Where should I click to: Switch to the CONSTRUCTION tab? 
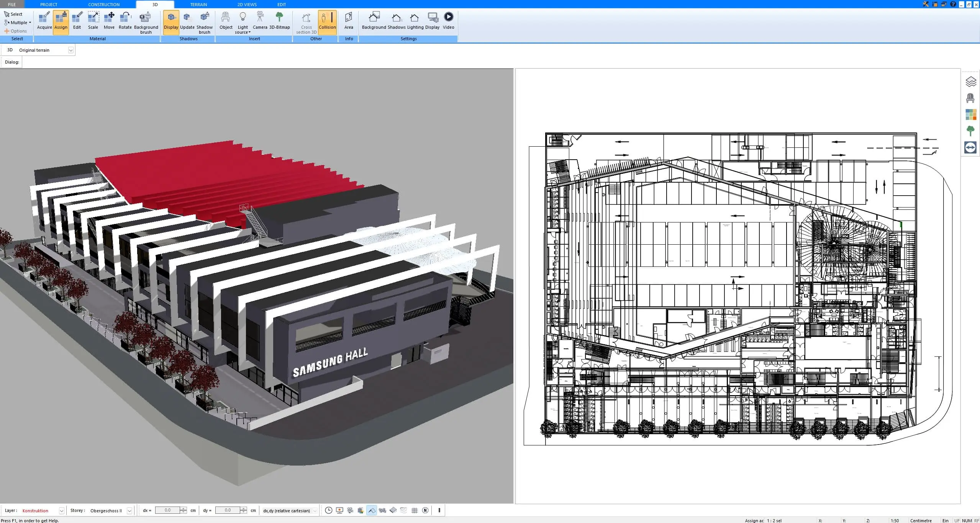[x=104, y=4]
